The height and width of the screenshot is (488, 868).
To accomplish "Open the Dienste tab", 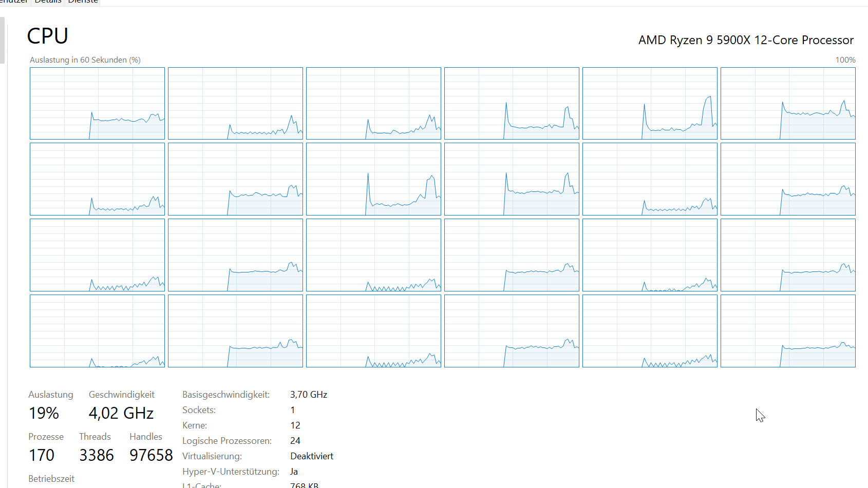I will click(83, 2).
